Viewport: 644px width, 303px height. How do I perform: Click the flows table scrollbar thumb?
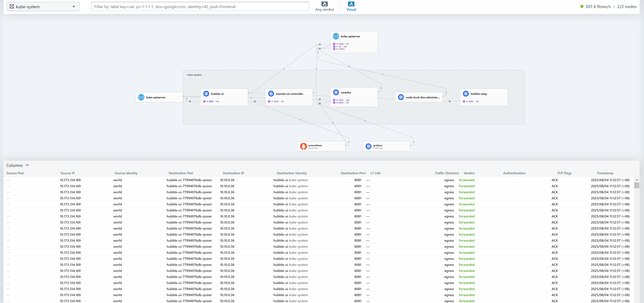tap(636, 185)
